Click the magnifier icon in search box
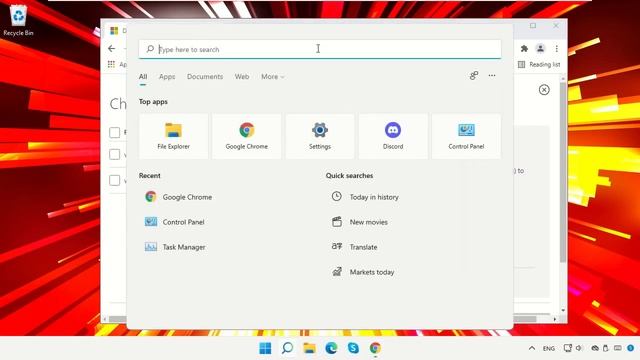This screenshot has height=360, width=640. pyautogui.click(x=150, y=49)
